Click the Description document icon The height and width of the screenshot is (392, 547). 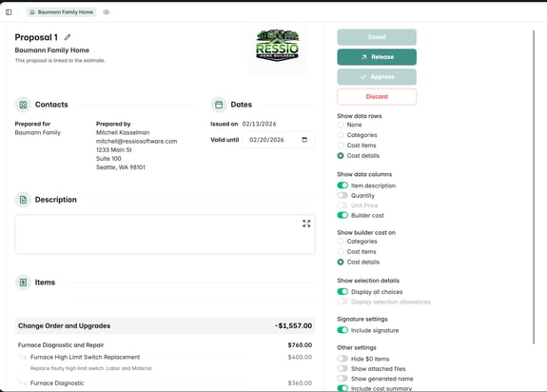click(23, 200)
